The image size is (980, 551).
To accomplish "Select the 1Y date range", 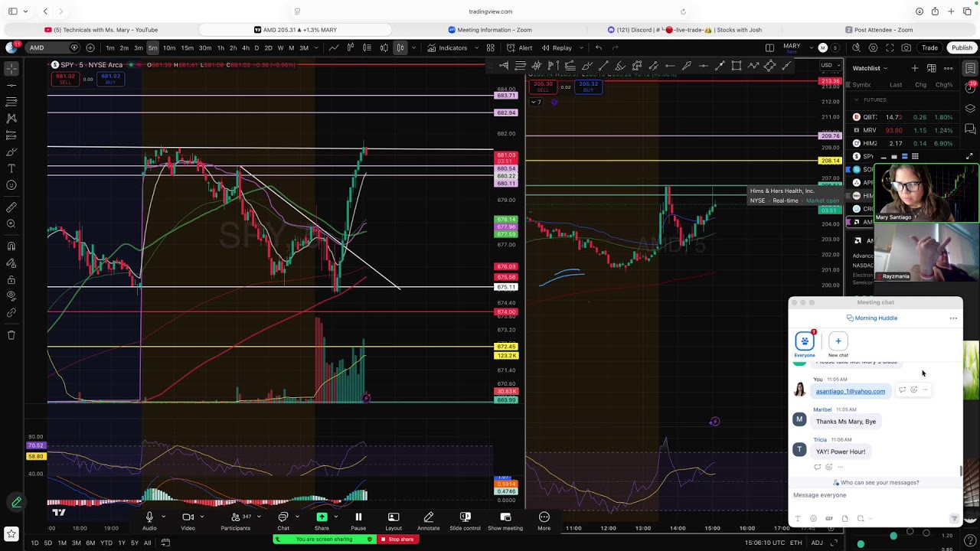I will 121,543.
